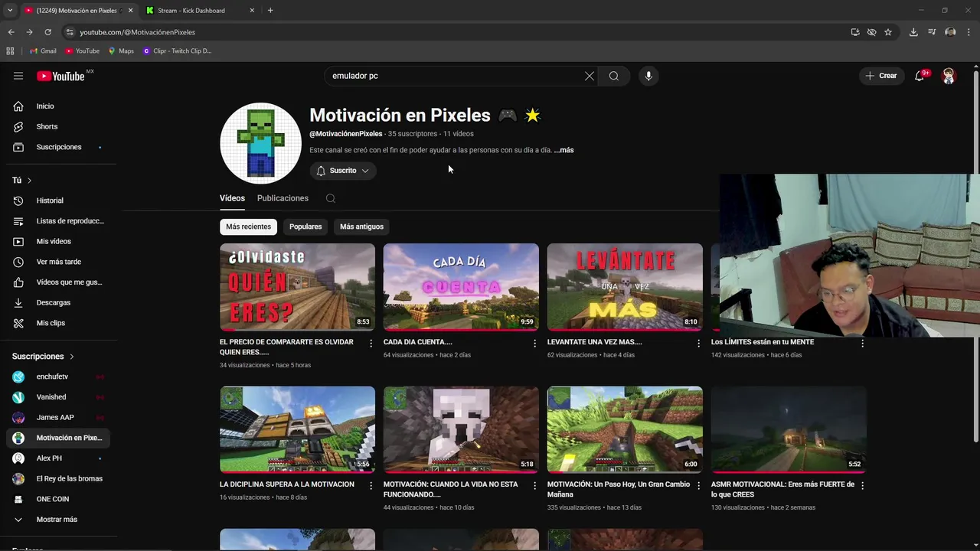The image size is (980, 551).
Task: Play the 5:18 skeleton video thumbnail
Action: point(461,429)
